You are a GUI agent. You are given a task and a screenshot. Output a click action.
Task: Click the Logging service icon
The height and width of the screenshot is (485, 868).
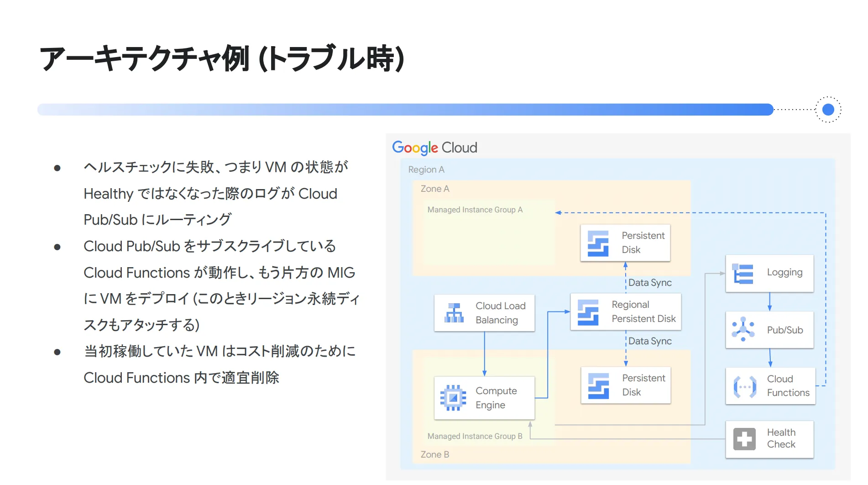coord(743,274)
